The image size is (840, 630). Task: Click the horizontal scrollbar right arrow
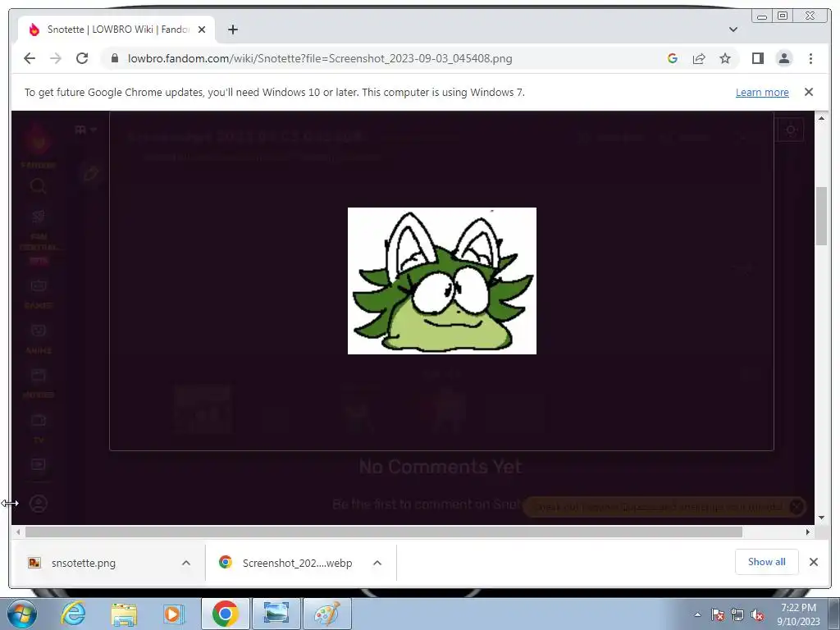pyautogui.click(x=808, y=532)
